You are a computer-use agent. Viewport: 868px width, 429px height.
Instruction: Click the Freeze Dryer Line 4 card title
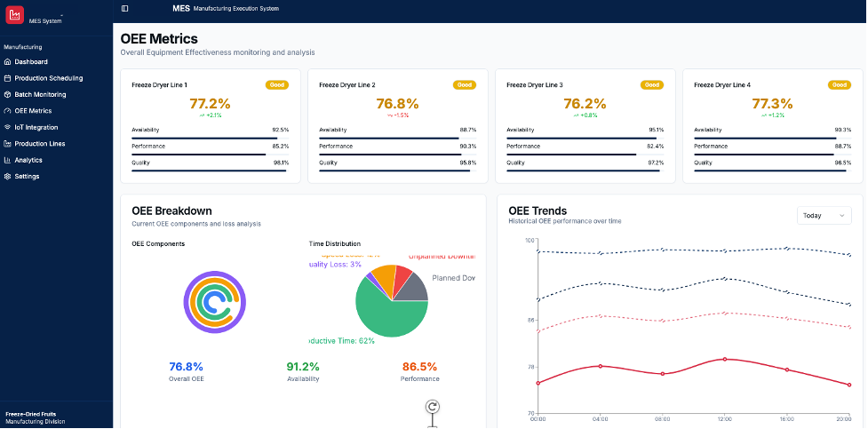pyautogui.click(x=721, y=85)
